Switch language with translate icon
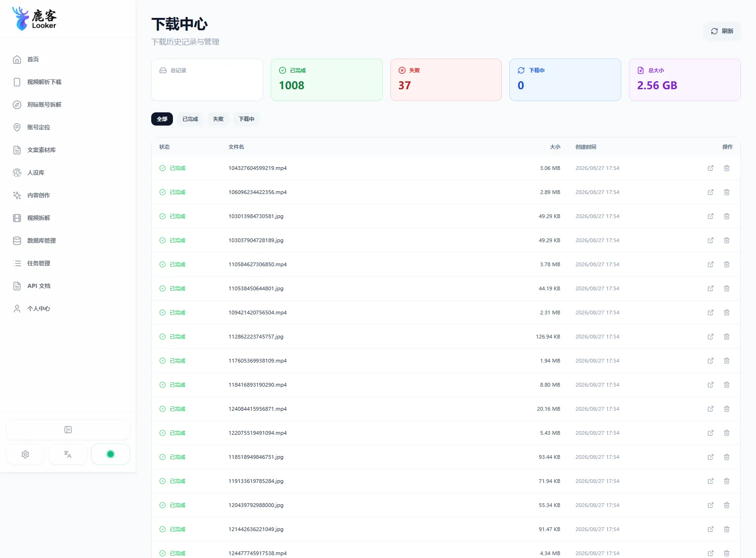 [68, 454]
